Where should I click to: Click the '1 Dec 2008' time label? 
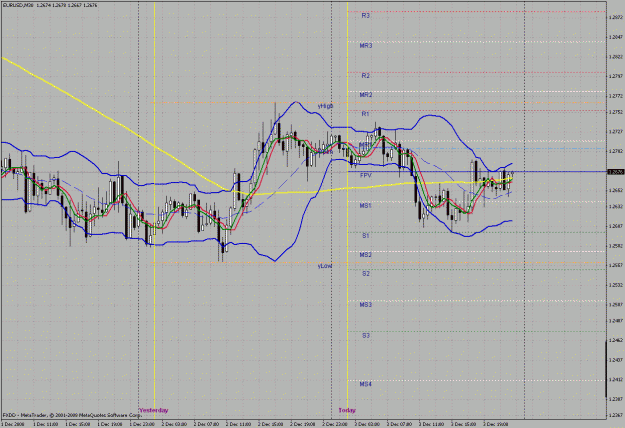(12, 424)
